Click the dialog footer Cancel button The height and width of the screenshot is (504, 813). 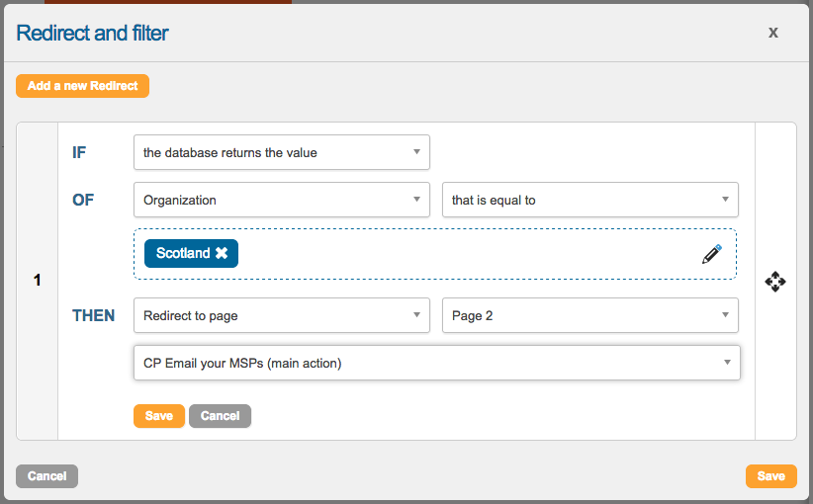[x=46, y=476]
